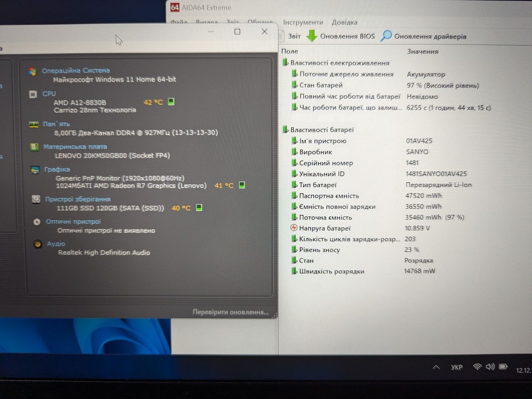Viewport: 532px width, 399px height.
Task: Click the Wi-Fi icon in the taskbar tray
Action: click(477, 367)
